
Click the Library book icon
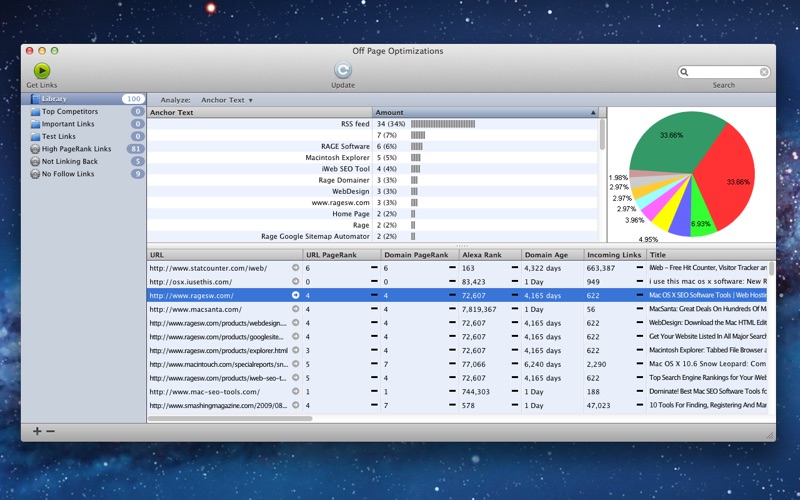35,99
